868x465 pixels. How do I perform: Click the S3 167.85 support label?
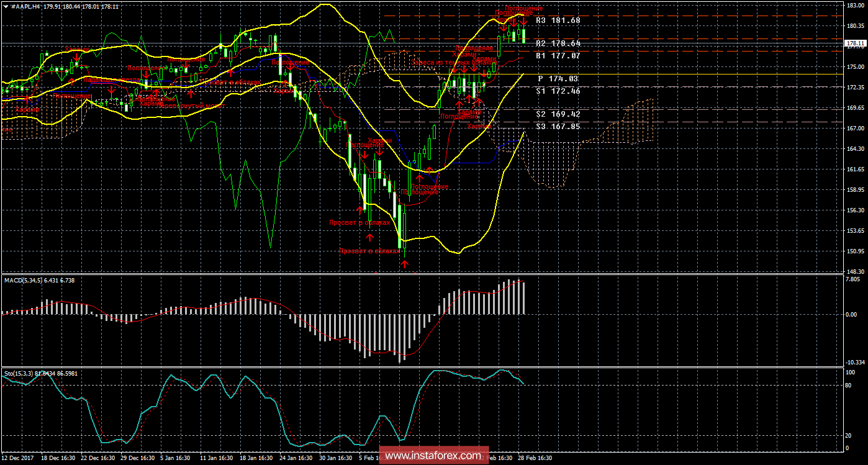557,126
